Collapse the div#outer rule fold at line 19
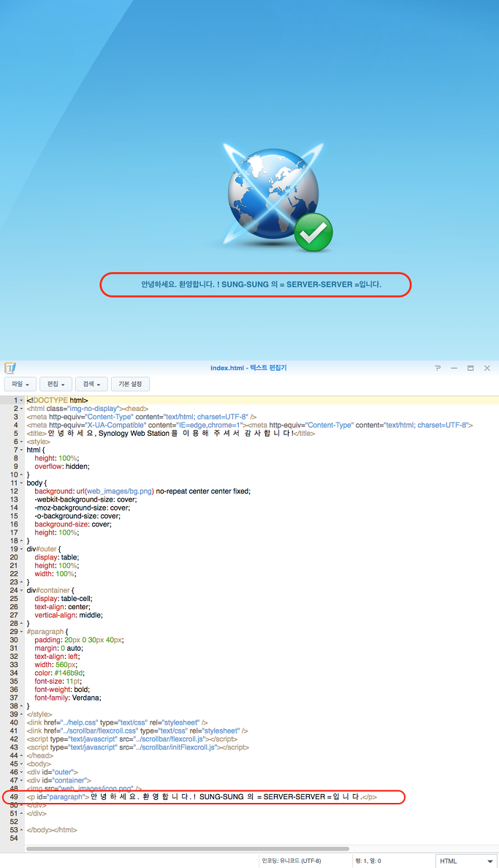499x868 pixels. (x=22, y=549)
